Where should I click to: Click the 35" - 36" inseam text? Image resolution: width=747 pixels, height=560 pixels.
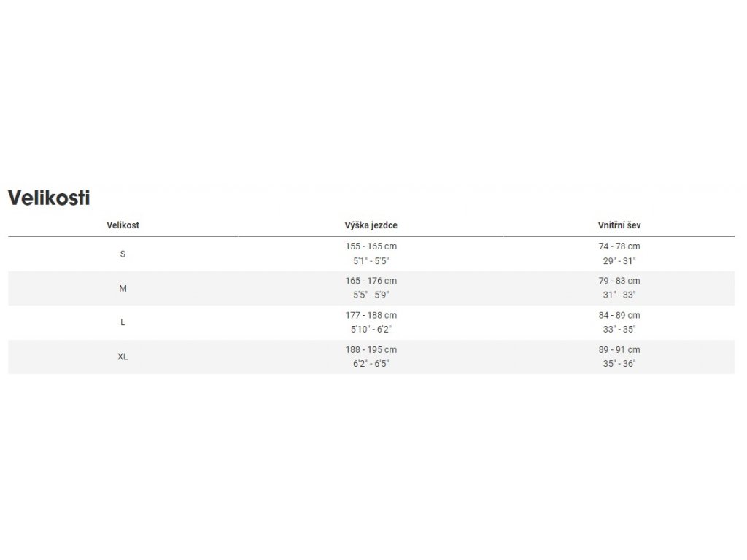click(x=619, y=363)
